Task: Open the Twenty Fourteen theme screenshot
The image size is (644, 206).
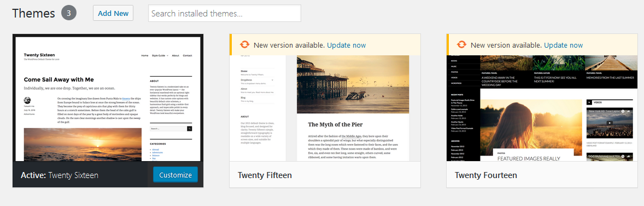Action: pos(542,108)
